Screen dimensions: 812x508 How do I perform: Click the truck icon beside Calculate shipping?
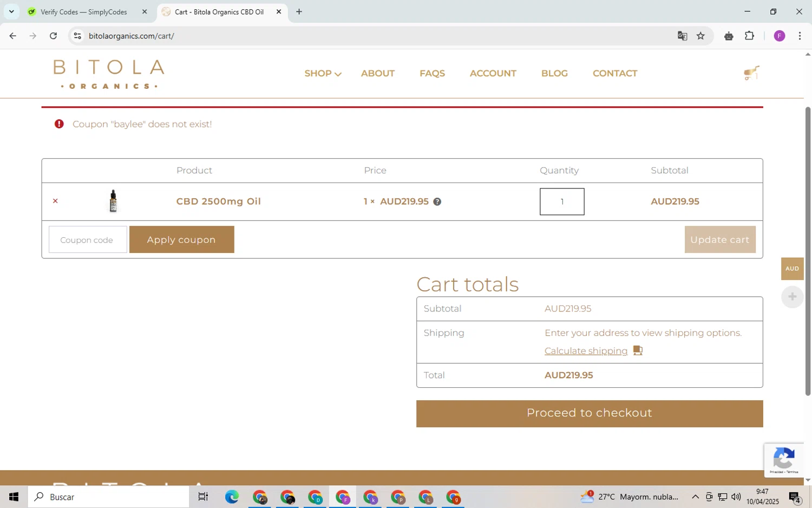click(x=638, y=350)
